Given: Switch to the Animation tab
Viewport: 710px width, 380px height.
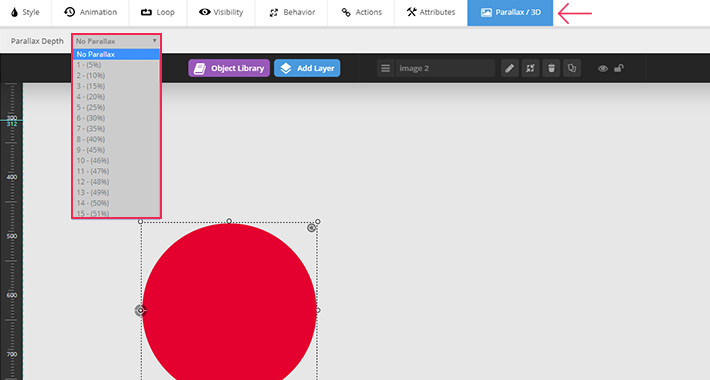Looking at the screenshot, I should tap(91, 12).
